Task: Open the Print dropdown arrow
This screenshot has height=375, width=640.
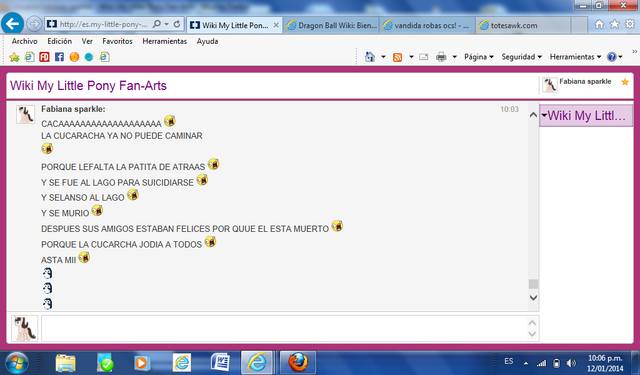Action: point(454,57)
